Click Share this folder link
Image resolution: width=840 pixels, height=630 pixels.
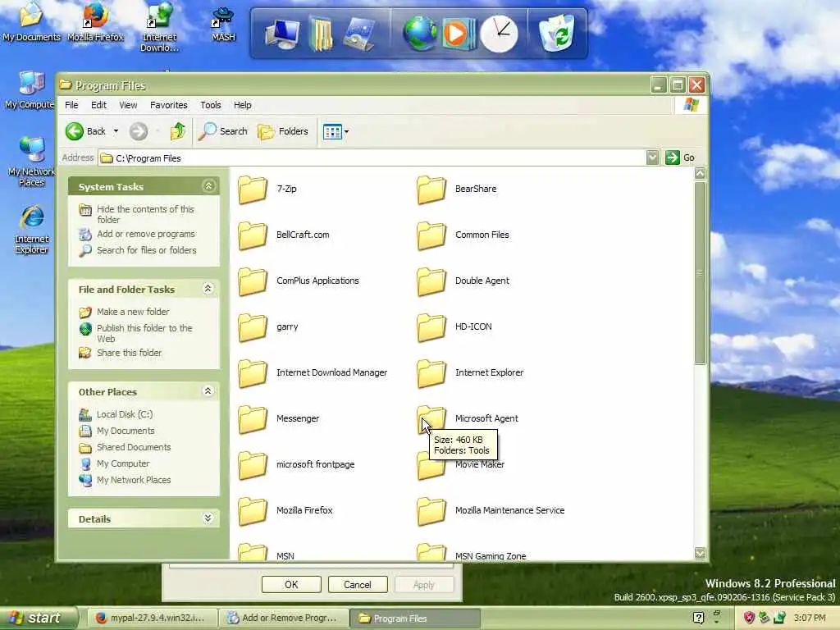coord(129,353)
